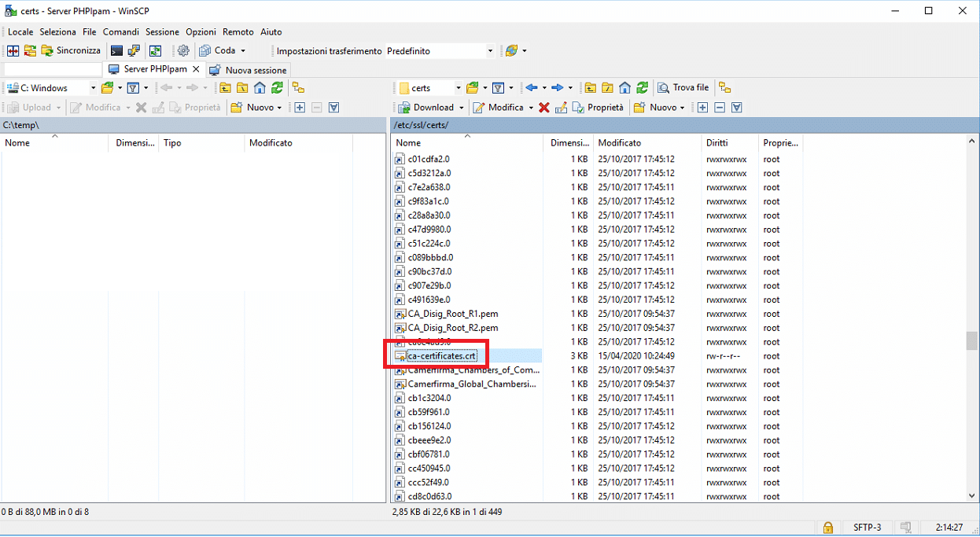
Task: Expand the remote certs directory dropdown
Action: click(x=456, y=88)
